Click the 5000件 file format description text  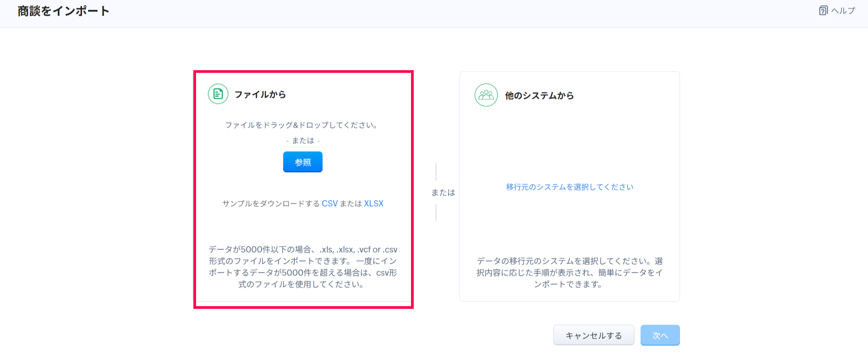tap(303, 267)
